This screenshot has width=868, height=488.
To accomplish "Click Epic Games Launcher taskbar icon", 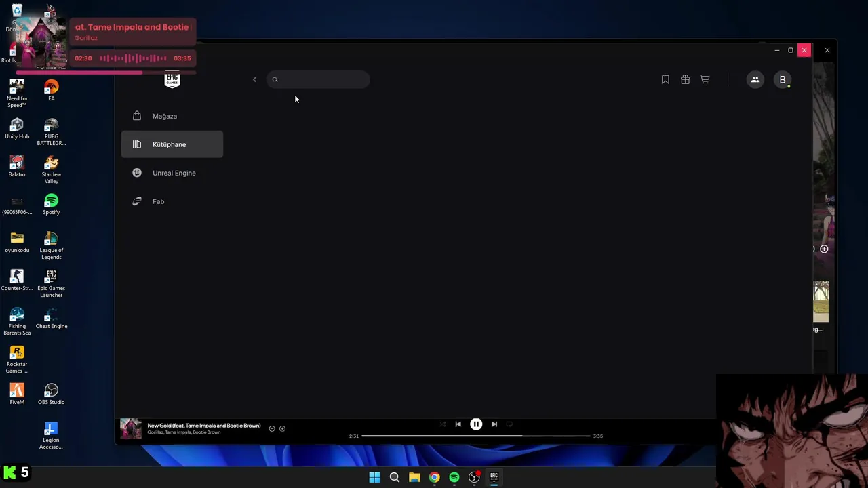I will click(494, 477).
